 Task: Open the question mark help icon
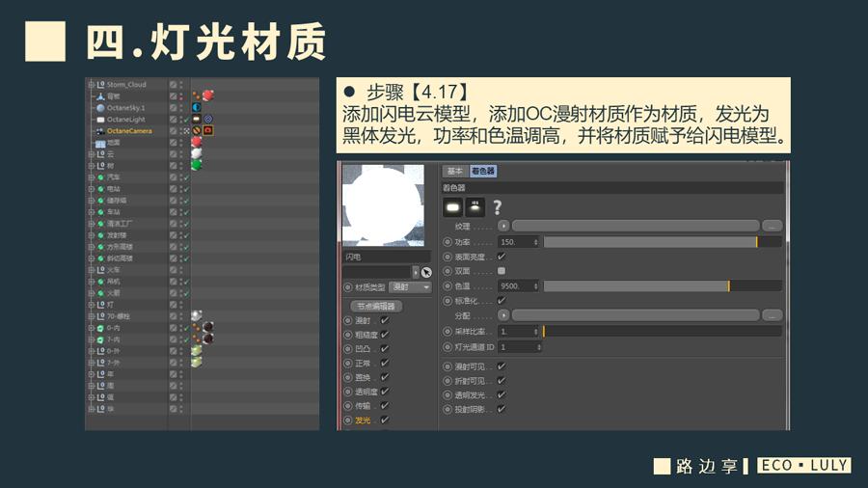(497, 207)
